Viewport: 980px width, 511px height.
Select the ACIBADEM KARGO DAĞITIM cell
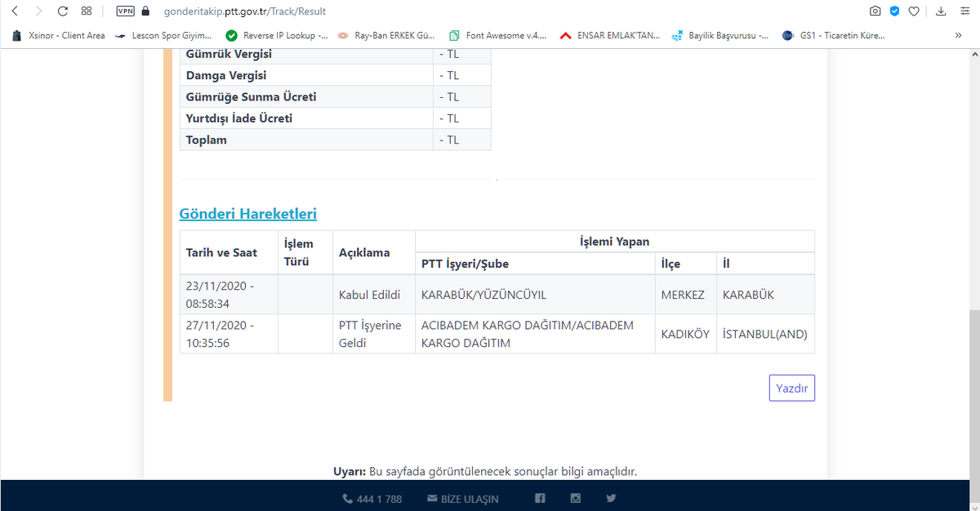point(535,334)
